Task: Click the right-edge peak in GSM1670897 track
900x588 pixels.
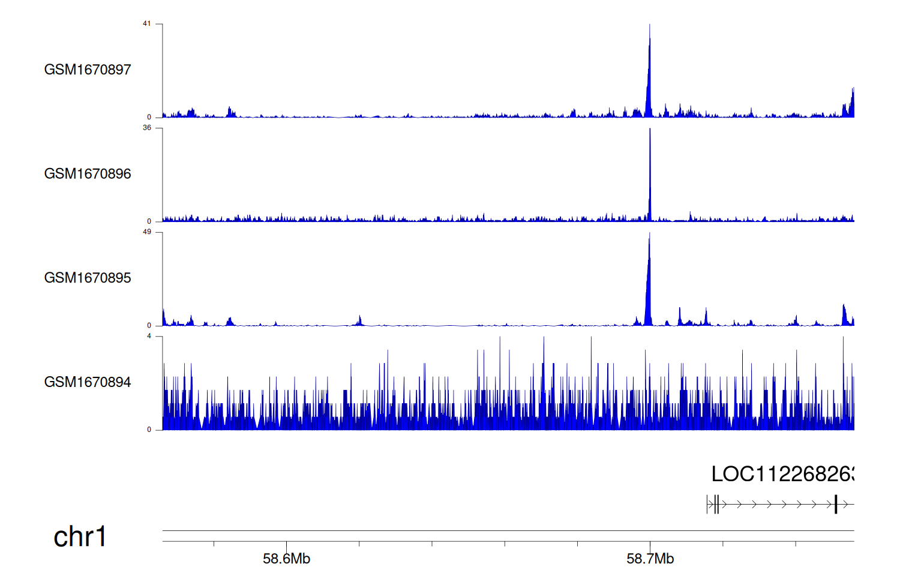Action: 851,103
